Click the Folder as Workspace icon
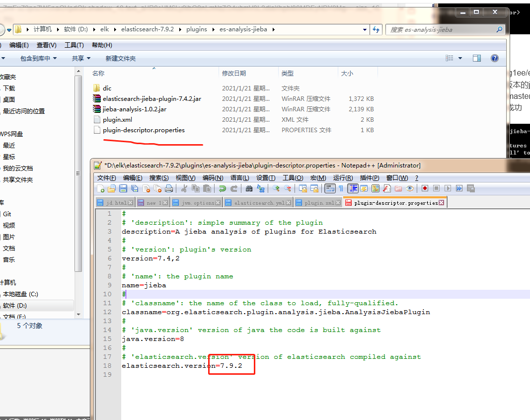 (x=398, y=189)
